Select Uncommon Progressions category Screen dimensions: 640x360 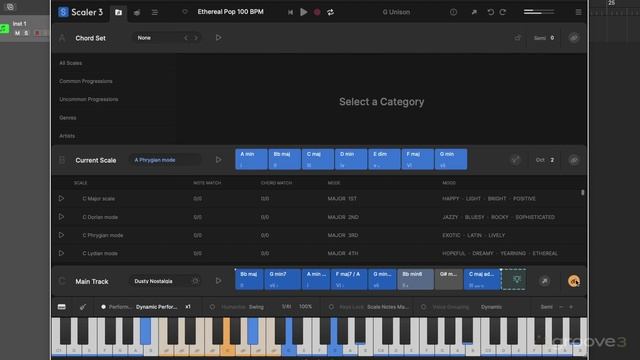coord(89,99)
